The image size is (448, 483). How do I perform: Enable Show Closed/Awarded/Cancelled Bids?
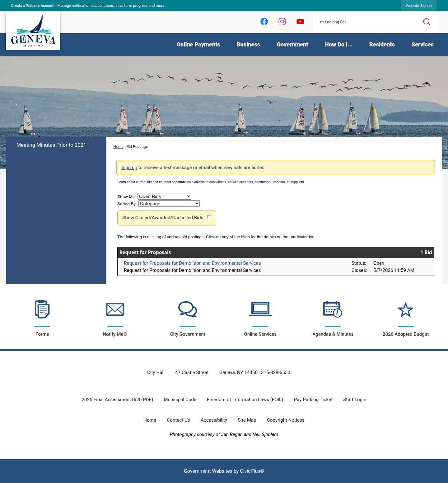point(209,217)
